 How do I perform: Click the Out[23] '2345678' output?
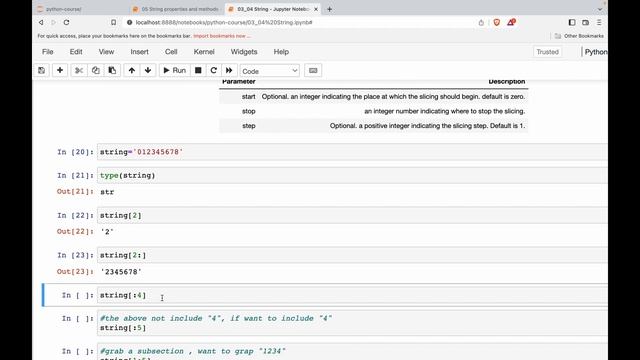121,272
